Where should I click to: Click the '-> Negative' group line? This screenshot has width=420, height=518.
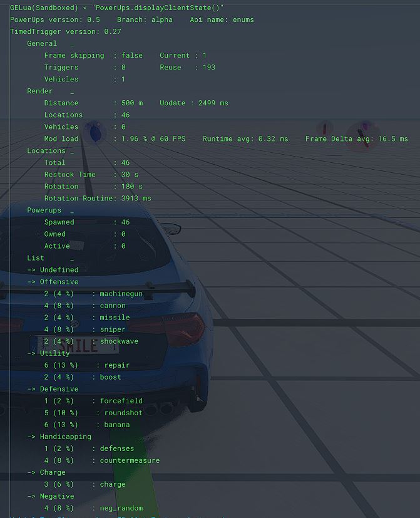point(51,496)
